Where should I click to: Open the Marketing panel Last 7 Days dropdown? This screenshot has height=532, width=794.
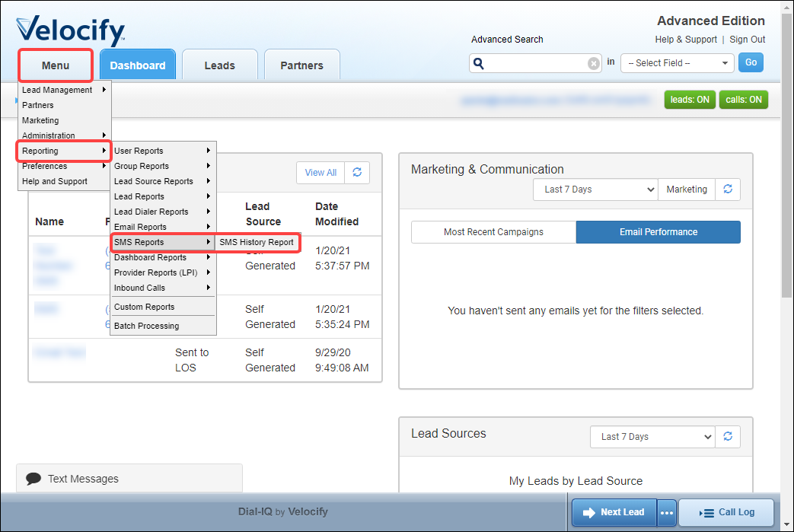pos(595,190)
